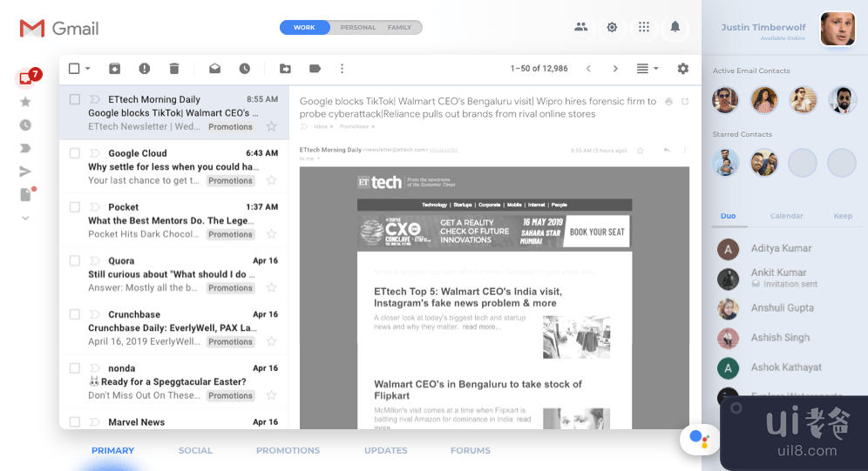Snooze with the toolbar clock icon
The image size is (868, 471).
(x=245, y=69)
